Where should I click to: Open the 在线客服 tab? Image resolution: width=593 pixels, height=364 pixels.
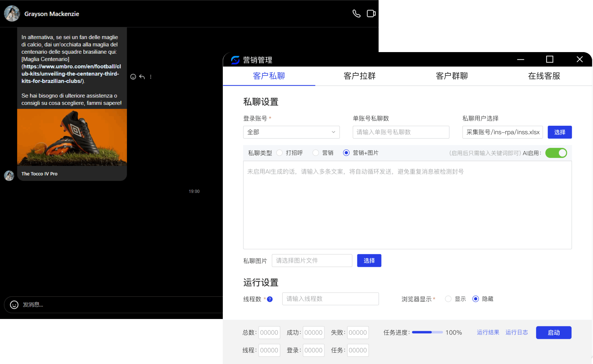[x=544, y=76]
